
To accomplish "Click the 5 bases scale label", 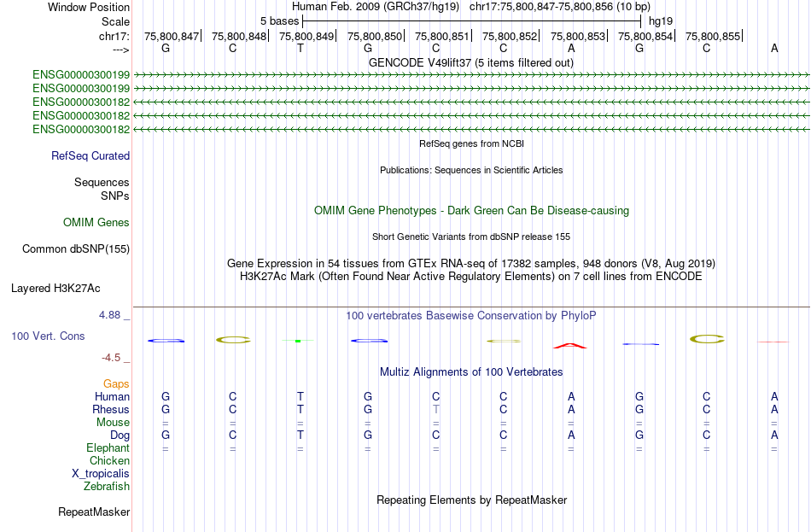I will tap(279, 21).
